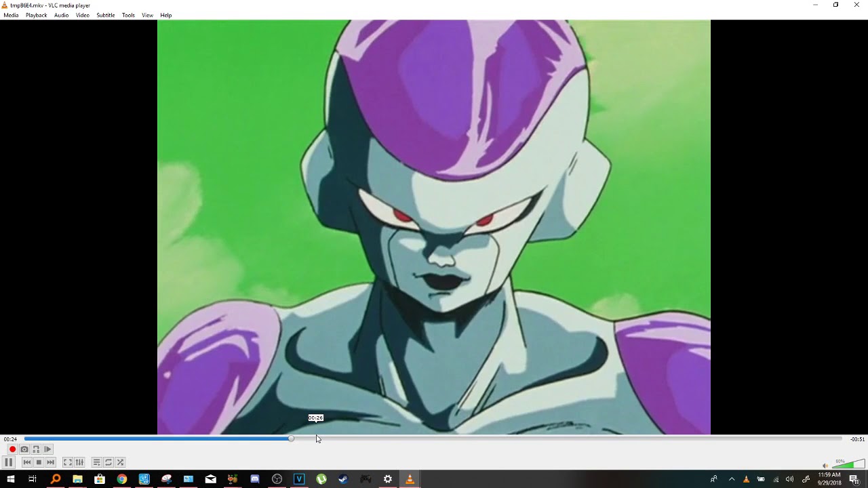Take a snapshot with camera icon
Image resolution: width=868 pixels, height=488 pixels.
click(x=24, y=449)
